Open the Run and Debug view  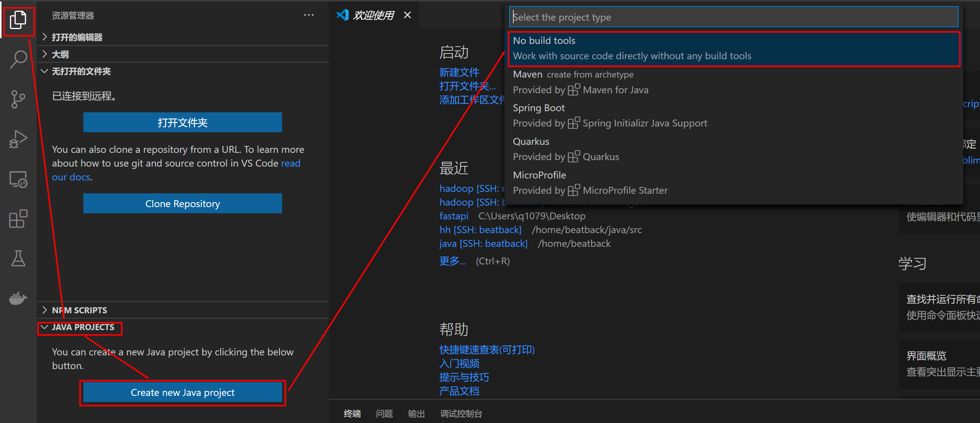(18, 139)
